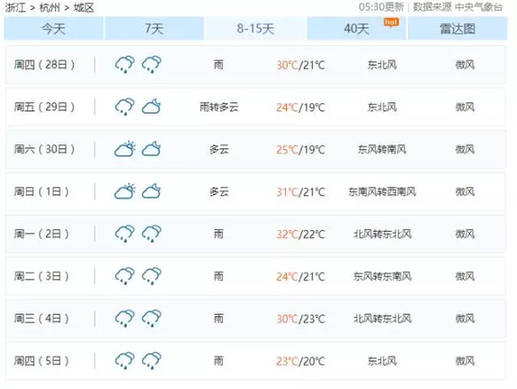Click first rain icon for 周四 28日
Screen dimensions: 517x389
pyautogui.click(x=125, y=64)
